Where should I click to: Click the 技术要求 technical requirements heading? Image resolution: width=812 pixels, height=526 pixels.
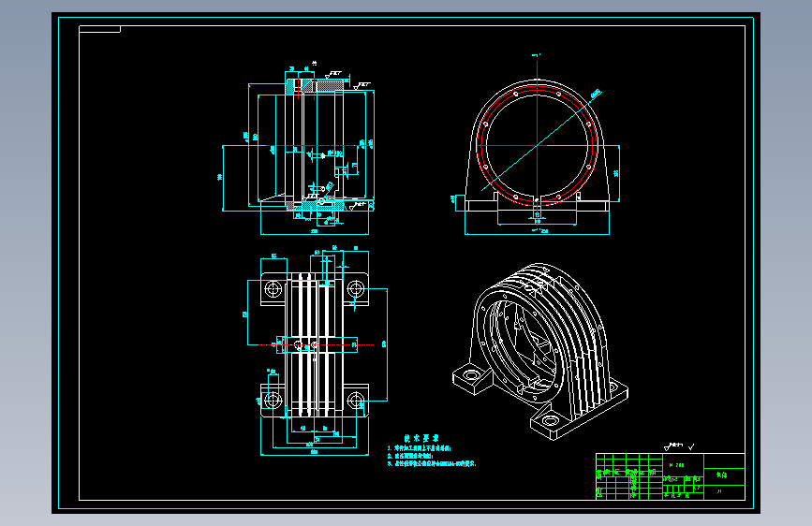point(421,439)
